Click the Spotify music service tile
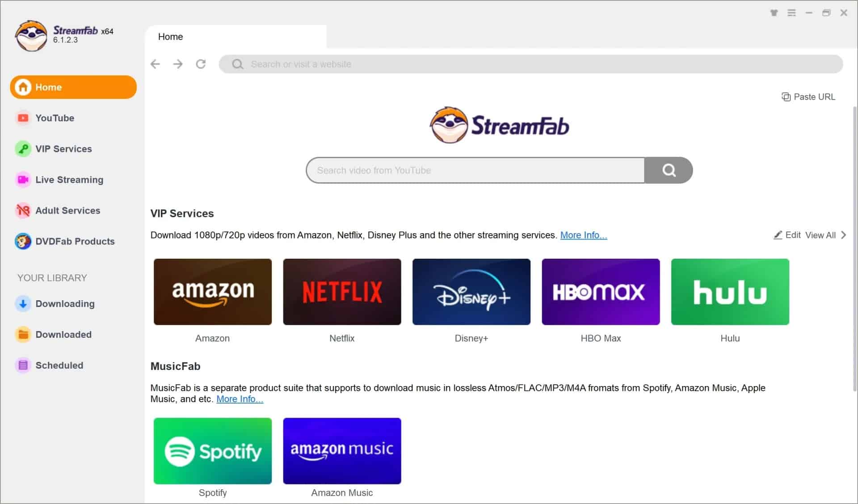 pos(212,451)
